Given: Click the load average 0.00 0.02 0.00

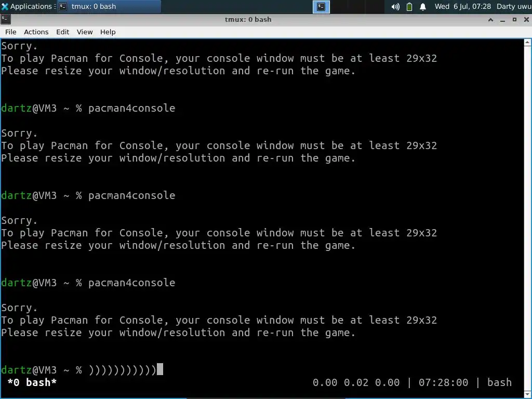Looking at the screenshot, I should [356, 382].
